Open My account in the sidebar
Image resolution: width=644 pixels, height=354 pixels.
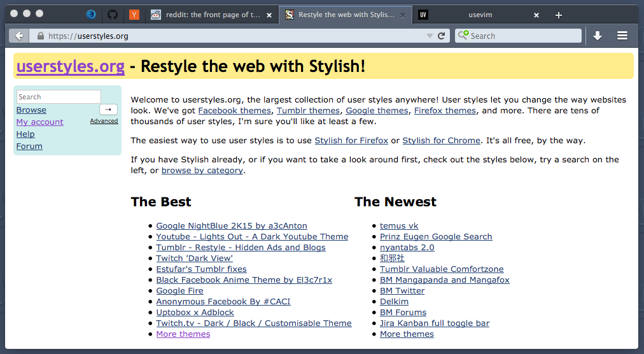coord(40,122)
